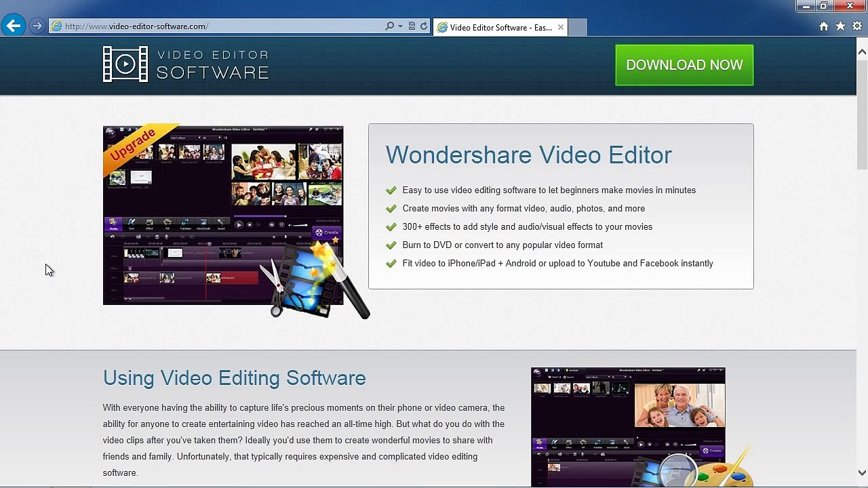Select the Video Editor Software tab

(x=500, y=27)
